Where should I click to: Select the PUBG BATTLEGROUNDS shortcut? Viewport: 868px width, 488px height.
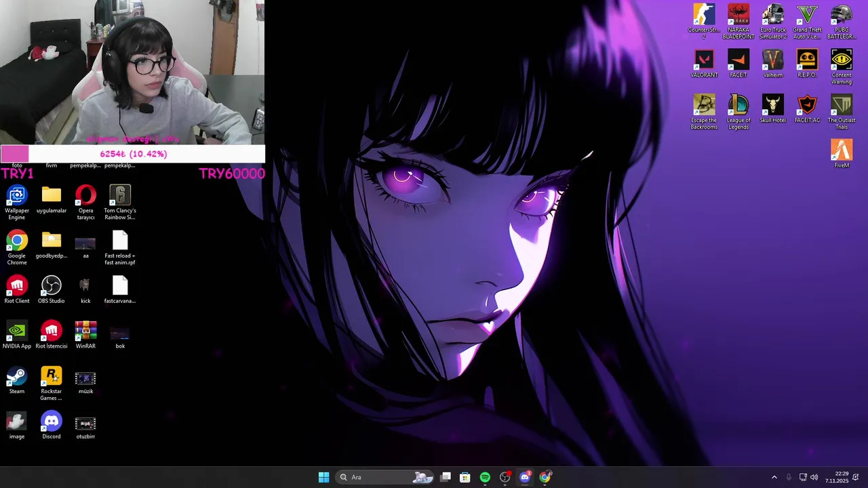842,22
